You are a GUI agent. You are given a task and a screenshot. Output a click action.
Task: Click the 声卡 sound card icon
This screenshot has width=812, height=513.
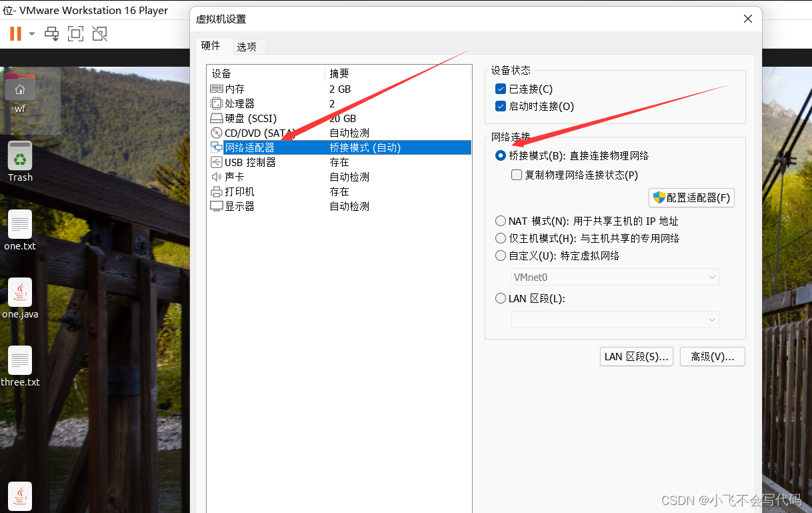[x=217, y=177]
